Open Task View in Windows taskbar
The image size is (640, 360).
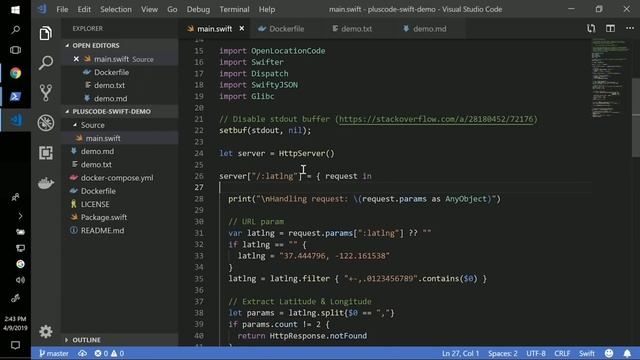tap(16, 50)
